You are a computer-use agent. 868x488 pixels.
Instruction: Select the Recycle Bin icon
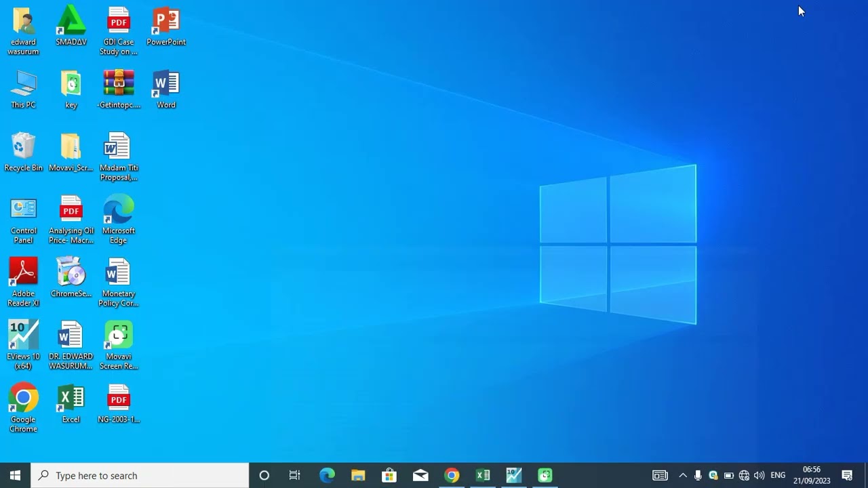coord(24,152)
